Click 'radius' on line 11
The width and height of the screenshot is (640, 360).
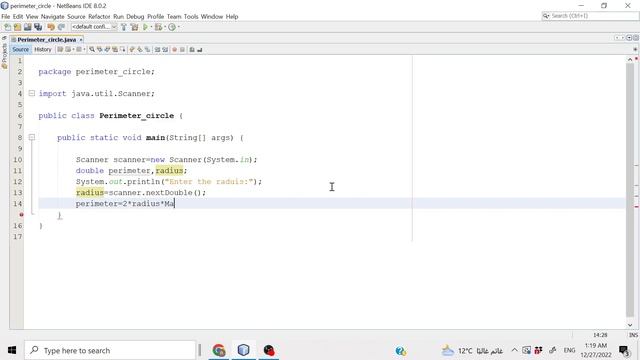pos(169,171)
